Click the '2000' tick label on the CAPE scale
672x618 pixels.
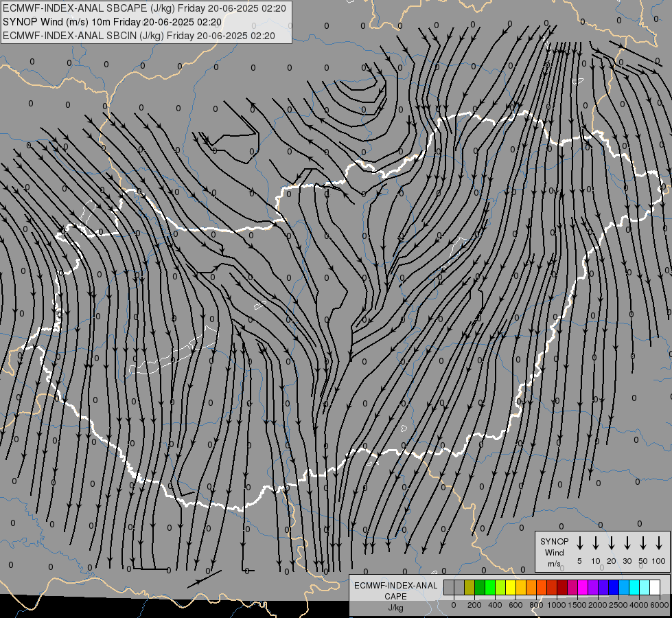pos(598,605)
